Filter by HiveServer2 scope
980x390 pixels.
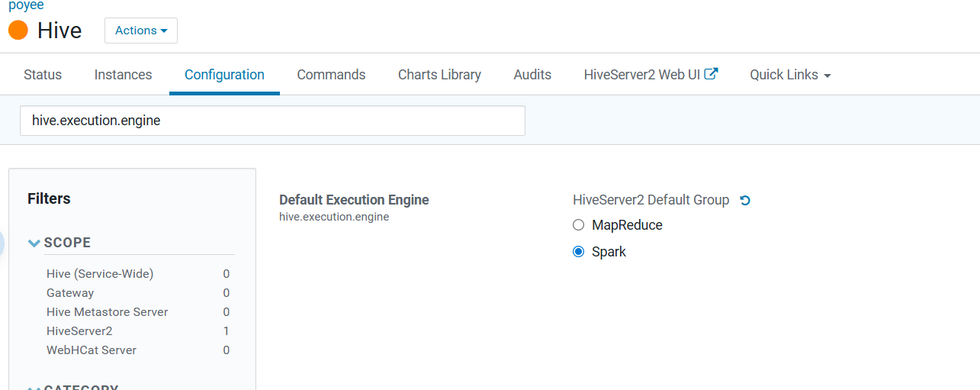coord(79,331)
